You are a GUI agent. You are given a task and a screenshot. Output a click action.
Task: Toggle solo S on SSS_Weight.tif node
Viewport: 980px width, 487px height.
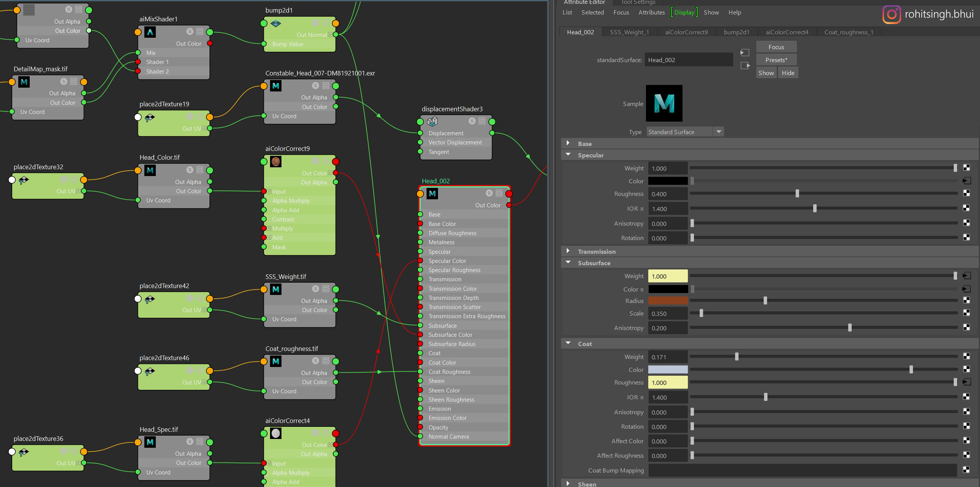[x=315, y=289]
